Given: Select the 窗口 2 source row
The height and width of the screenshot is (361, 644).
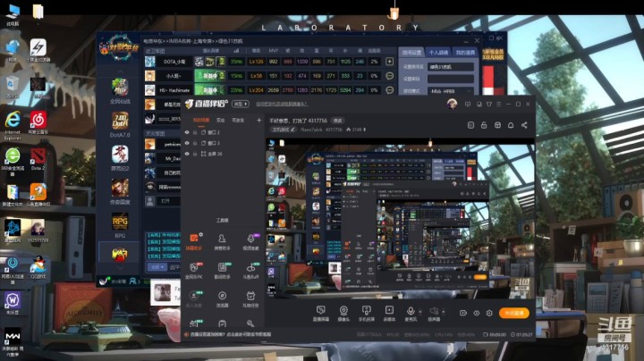Looking at the screenshot, I should point(222,132).
